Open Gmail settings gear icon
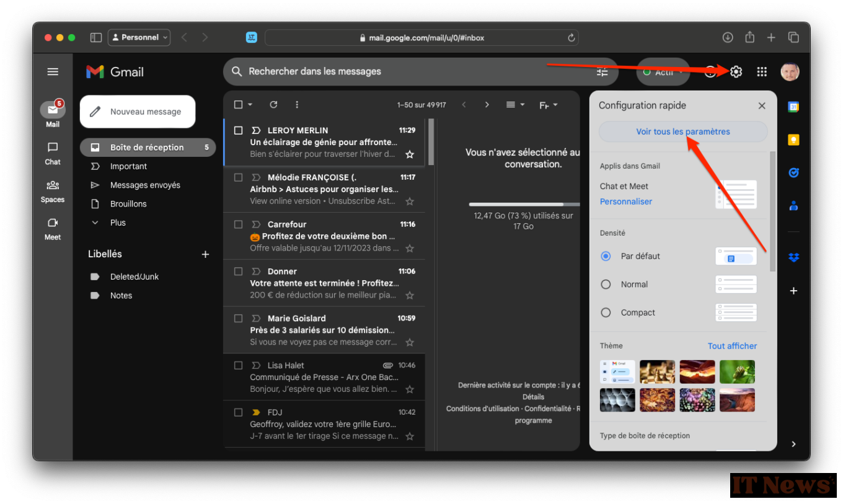The height and width of the screenshot is (504, 843). pos(736,72)
